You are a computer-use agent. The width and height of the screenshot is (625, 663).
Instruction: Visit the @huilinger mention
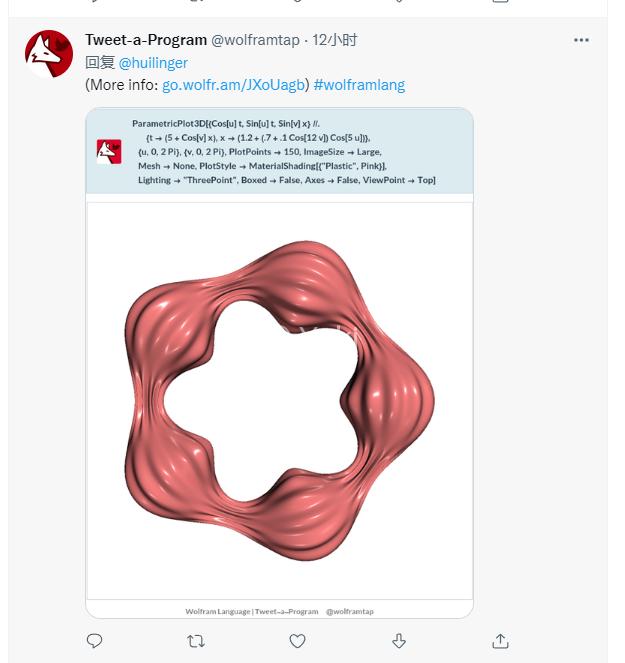[x=153, y=63]
